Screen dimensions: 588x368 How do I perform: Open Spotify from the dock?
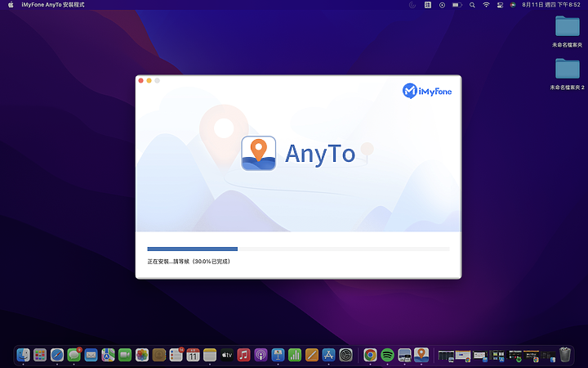point(387,354)
